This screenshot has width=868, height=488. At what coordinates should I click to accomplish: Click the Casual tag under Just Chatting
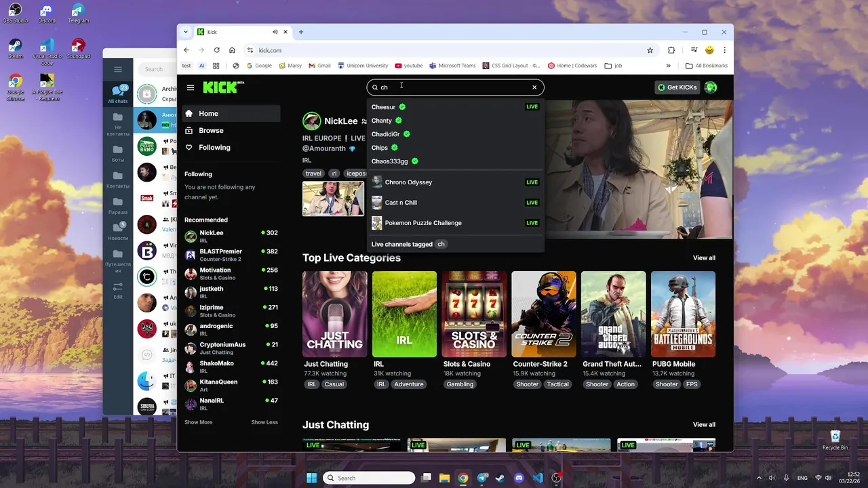click(334, 384)
